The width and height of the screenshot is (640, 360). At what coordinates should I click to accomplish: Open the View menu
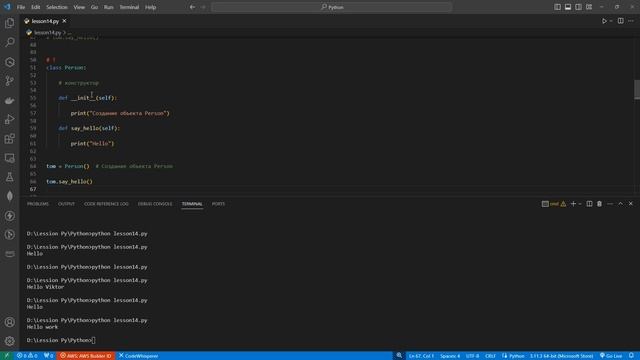pyautogui.click(x=79, y=7)
